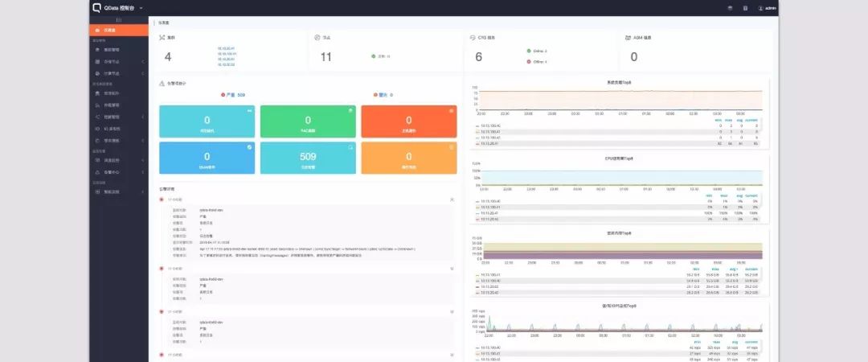Click the top bar icon left of the admin avatar
The width and height of the screenshot is (868, 362).
click(x=745, y=8)
